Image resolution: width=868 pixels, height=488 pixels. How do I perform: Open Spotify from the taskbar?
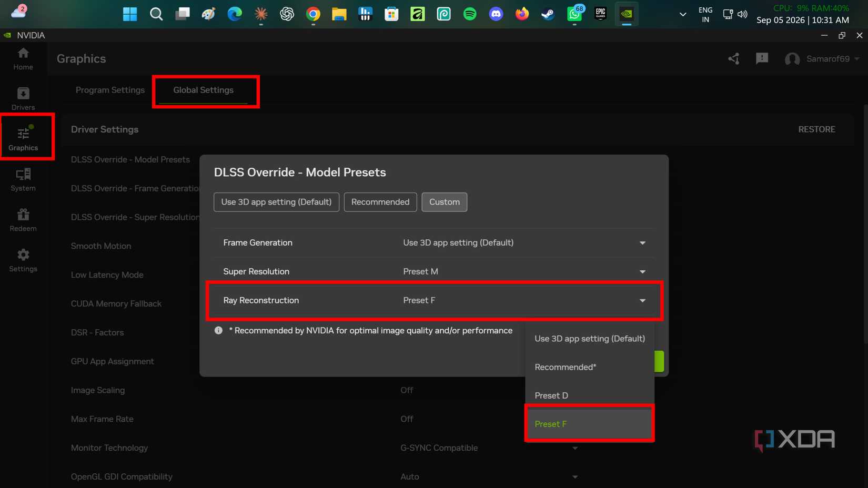[470, 14]
